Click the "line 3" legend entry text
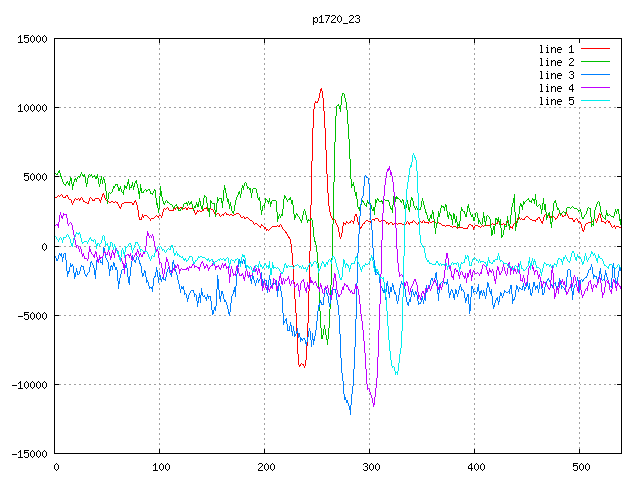Screen dimensions: 640x480 (x=557, y=75)
